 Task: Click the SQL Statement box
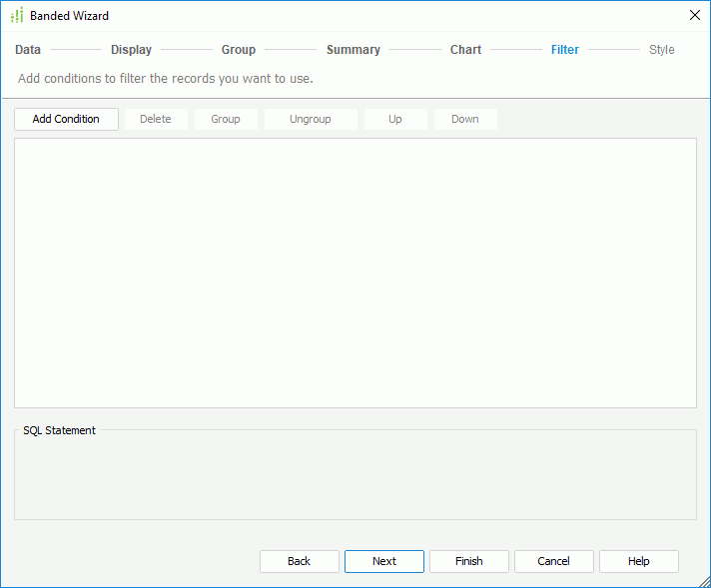pyautogui.click(x=355, y=475)
